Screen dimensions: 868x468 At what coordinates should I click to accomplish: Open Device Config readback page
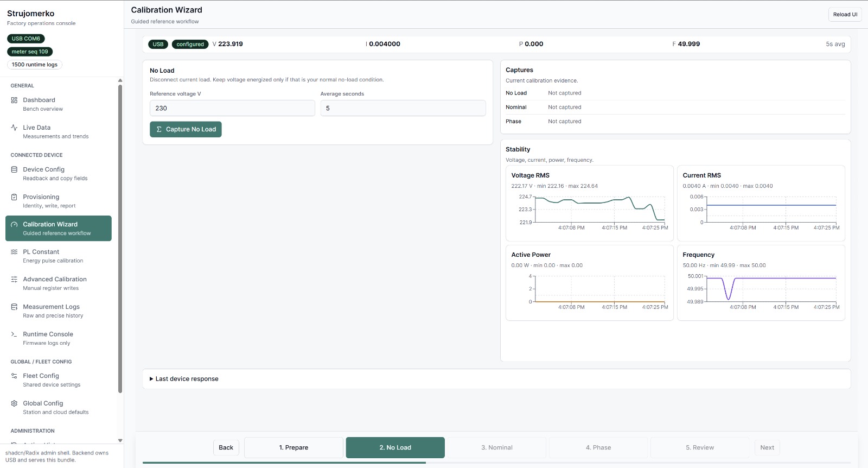coord(59,174)
